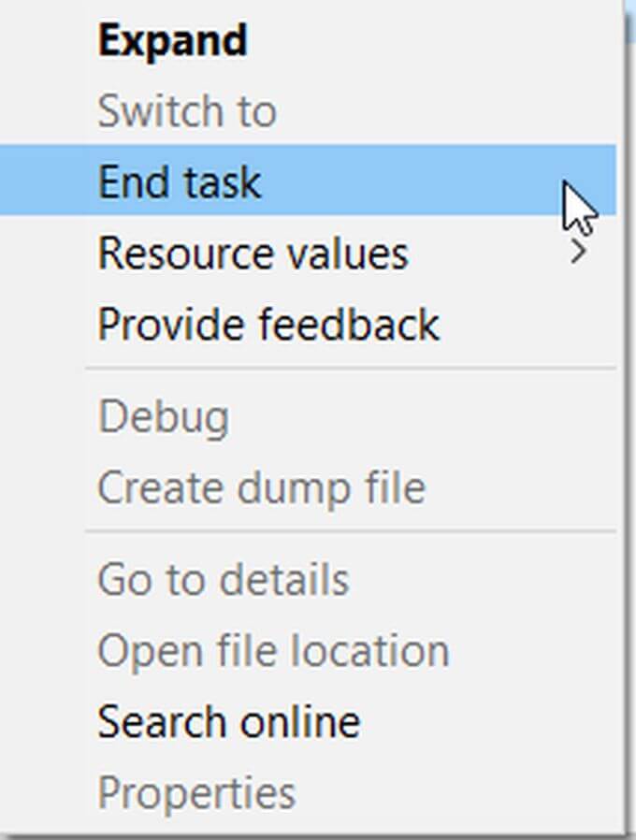Send feedback via Provide feedback
The width and height of the screenshot is (636, 840).
(268, 325)
